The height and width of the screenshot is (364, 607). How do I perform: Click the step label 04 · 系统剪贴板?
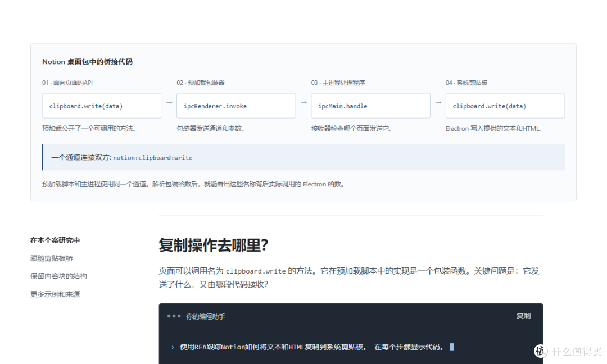466,83
